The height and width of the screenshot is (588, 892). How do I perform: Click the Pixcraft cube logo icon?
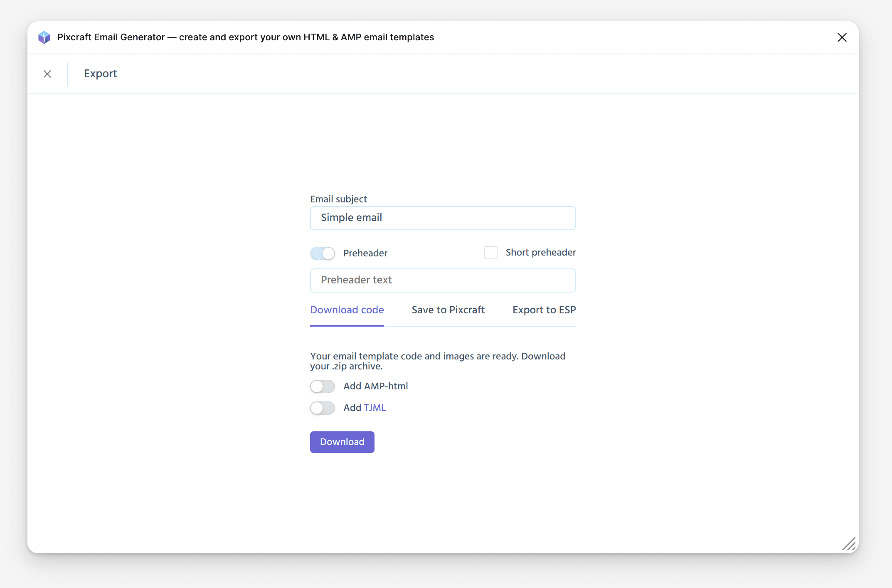pos(44,37)
